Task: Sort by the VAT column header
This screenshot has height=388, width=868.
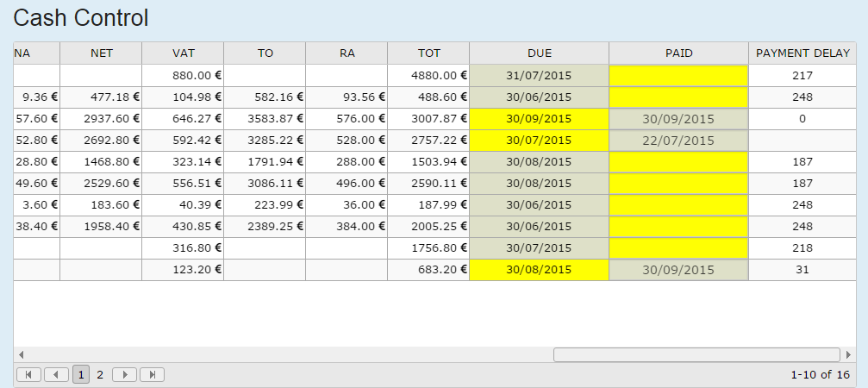Action: pyautogui.click(x=183, y=53)
